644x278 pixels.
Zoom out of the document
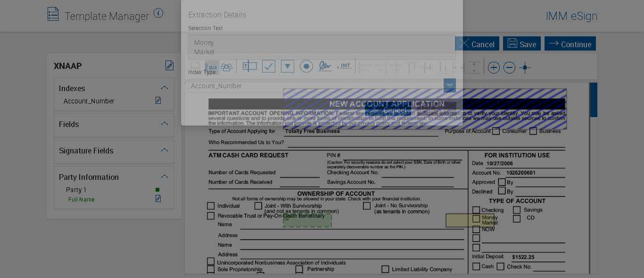click(x=509, y=68)
